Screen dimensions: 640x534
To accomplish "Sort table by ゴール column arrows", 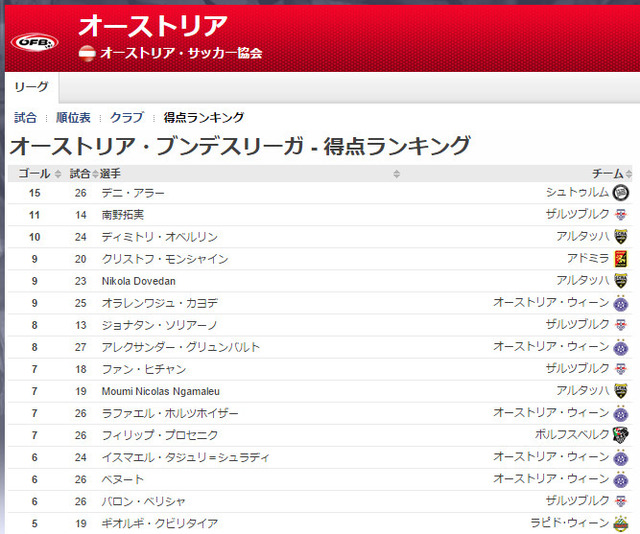I will (58, 174).
